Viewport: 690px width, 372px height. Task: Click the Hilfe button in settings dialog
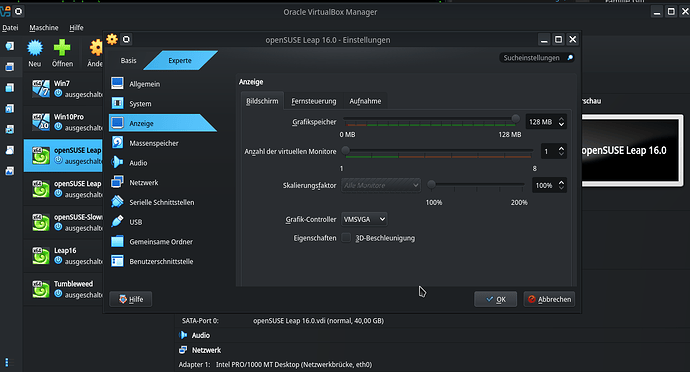click(131, 299)
